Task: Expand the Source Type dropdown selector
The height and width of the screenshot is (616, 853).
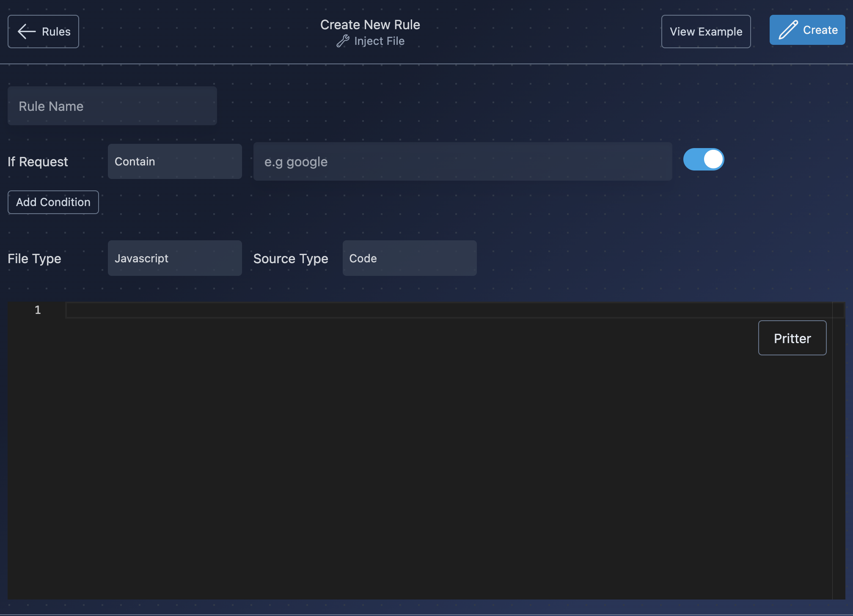Action: (x=409, y=258)
